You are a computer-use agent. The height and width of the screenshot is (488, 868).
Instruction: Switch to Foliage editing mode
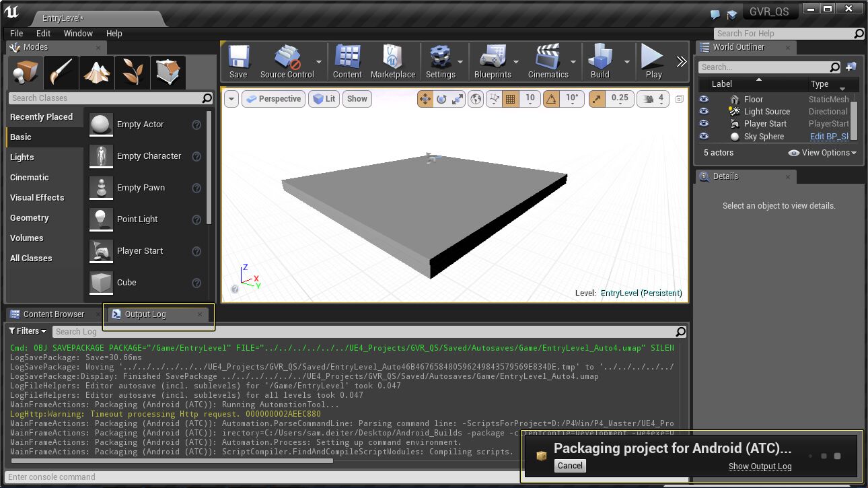click(x=132, y=72)
